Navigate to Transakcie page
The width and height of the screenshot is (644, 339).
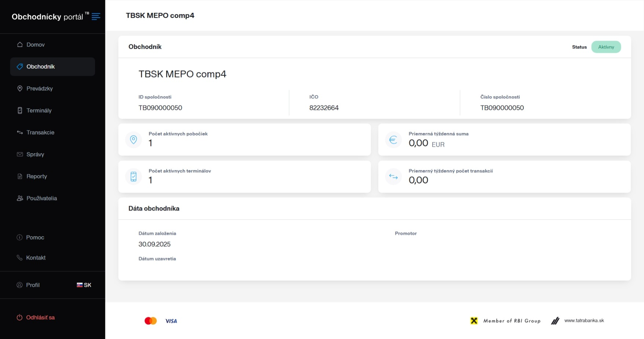(40, 133)
